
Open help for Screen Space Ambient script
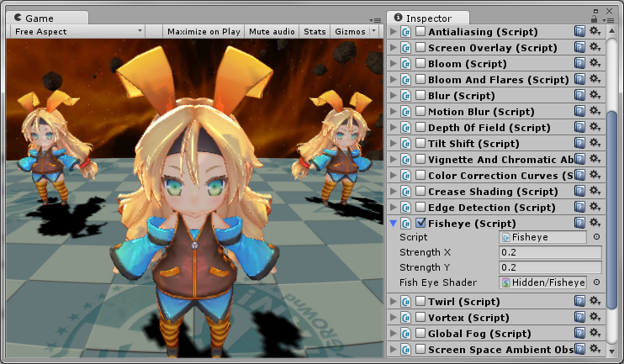click(579, 349)
